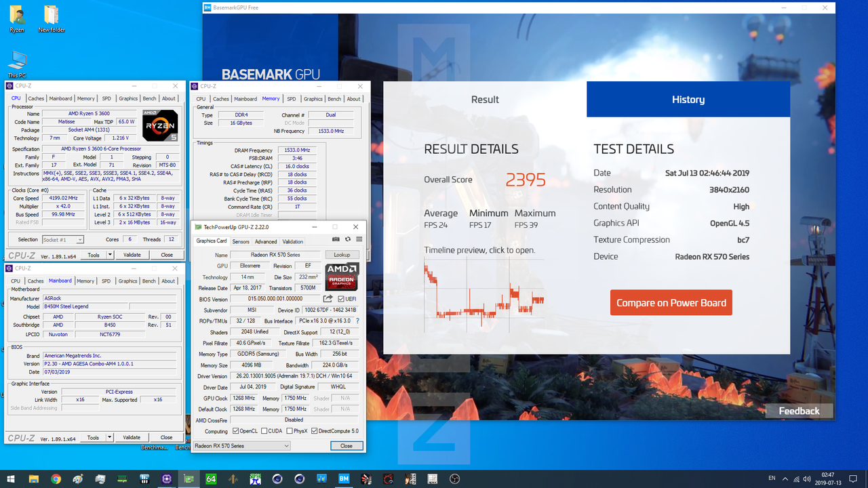Expand Tools arrow in CPU-Z Mainboard window
The height and width of the screenshot is (488, 868).
coord(110,437)
